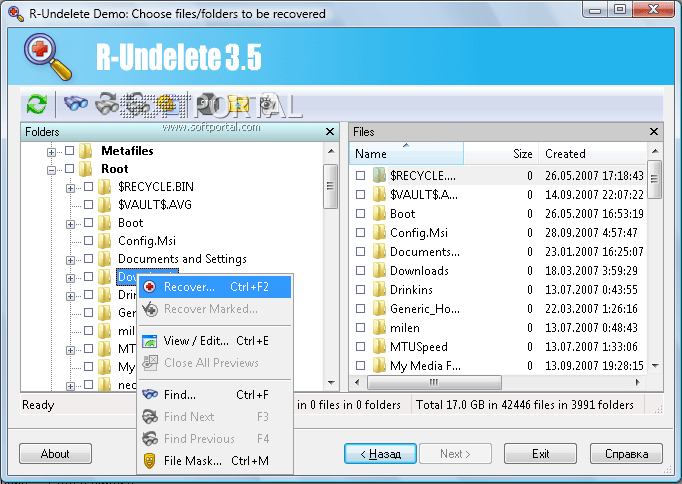Click the Boot folder icon in Files list
Viewport: 682px width, 484px height.
click(379, 214)
